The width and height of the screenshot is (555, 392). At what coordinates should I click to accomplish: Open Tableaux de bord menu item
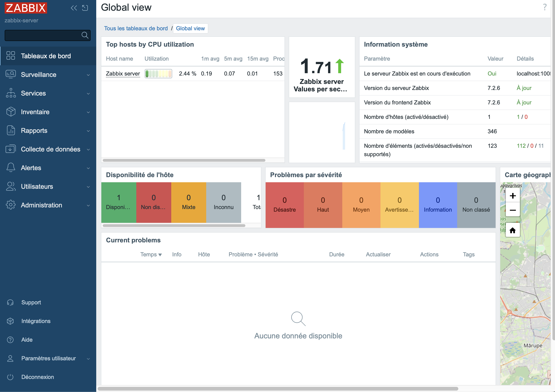(46, 56)
